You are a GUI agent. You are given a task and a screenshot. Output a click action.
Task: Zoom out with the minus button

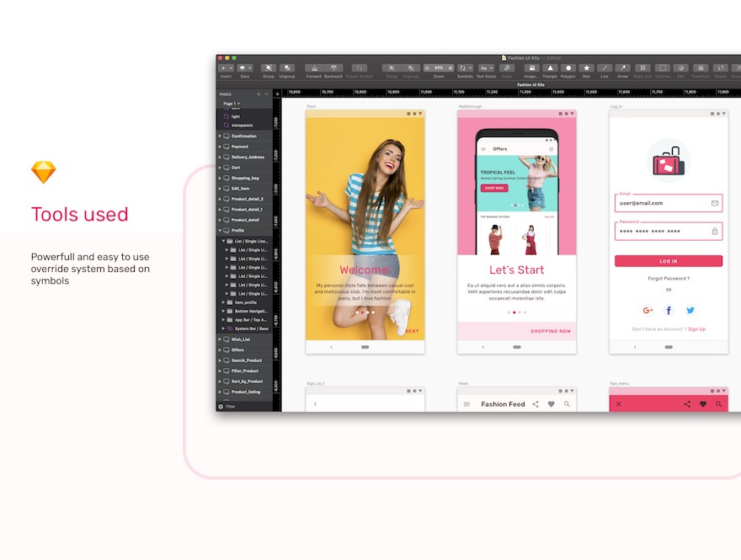(x=427, y=68)
